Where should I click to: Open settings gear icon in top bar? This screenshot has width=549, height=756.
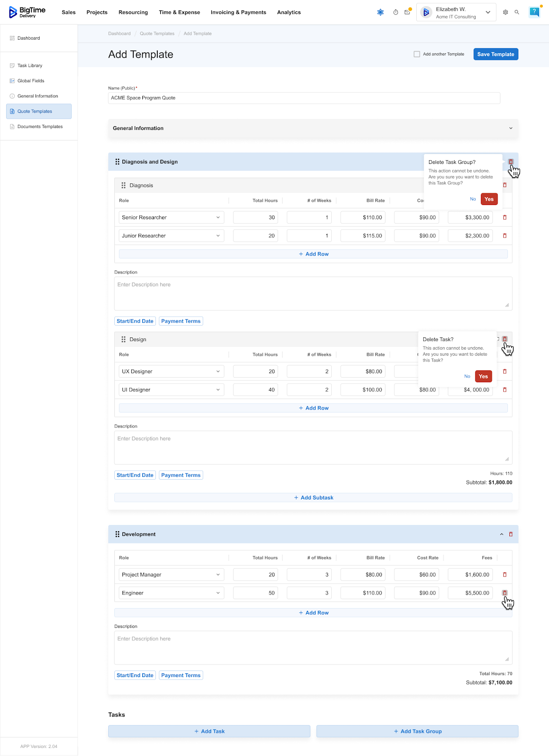(506, 12)
